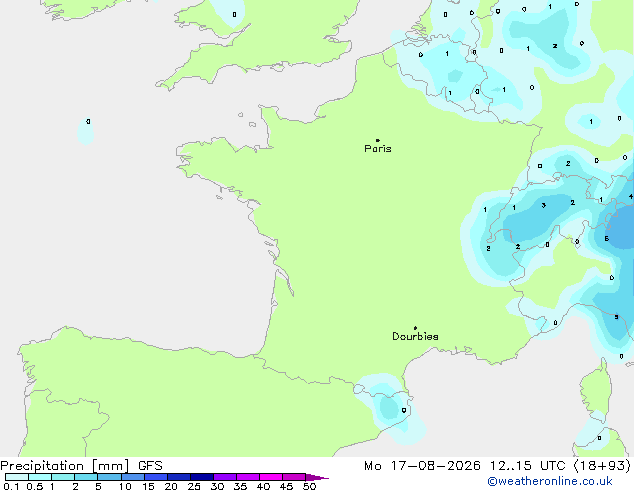This screenshot has height=490, width=634.
Task: Click the Paris city label
Action: [378, 149]
